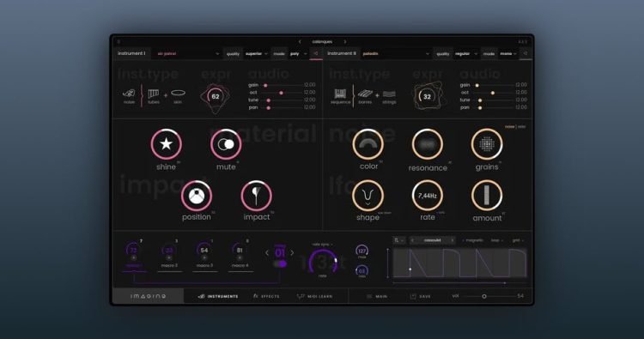The height and width of the screenshot is (339, 644).
Task: Click the plus button under macro 1
Action: pyautogui.click(x=133, y=257)
